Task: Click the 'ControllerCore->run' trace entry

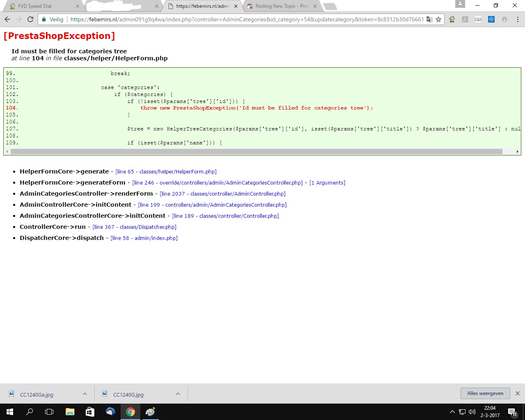Action: click(x=52, y=227)
